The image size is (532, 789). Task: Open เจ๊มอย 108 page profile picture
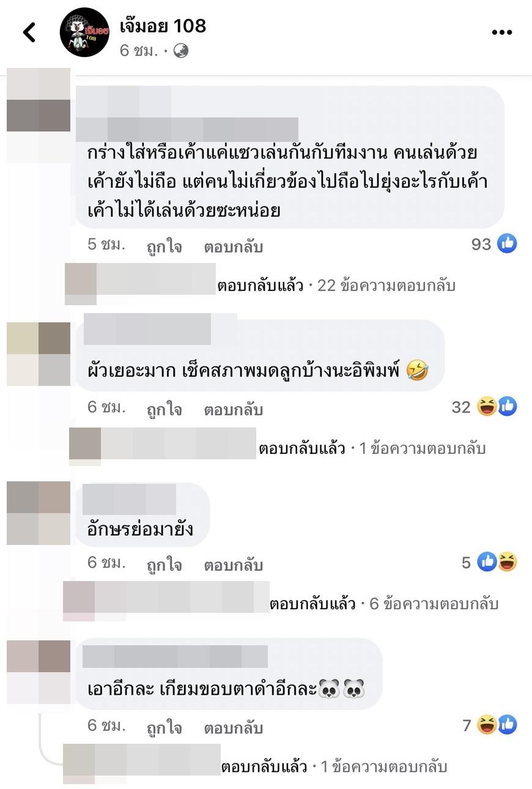tap(84, 32)
